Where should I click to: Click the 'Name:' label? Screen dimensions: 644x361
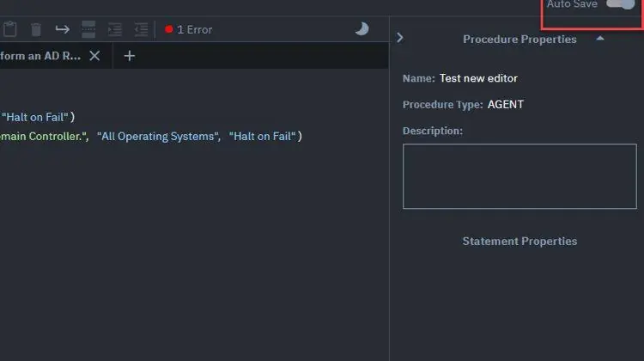[418, 78]
